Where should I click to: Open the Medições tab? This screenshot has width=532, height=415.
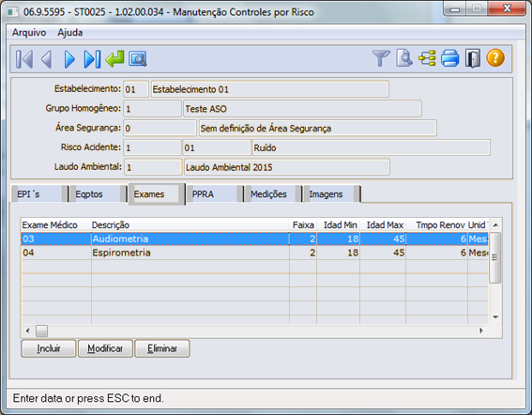click(x=273, y=194)
